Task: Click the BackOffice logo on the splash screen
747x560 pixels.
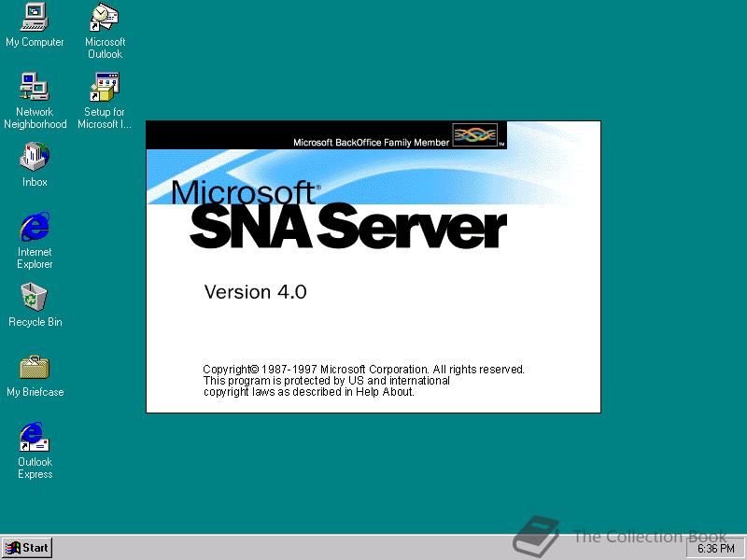Action: click(x=475, y=134)
